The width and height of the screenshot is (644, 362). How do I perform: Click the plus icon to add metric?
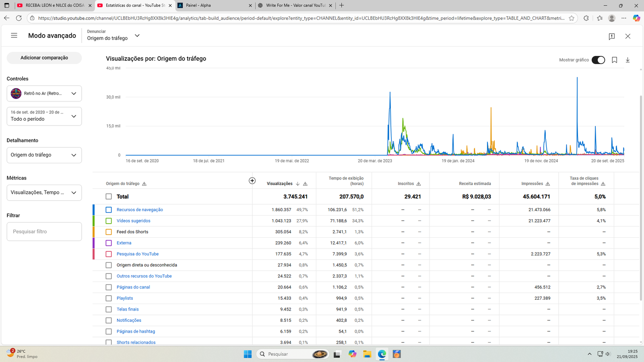(x=252, y=181)
